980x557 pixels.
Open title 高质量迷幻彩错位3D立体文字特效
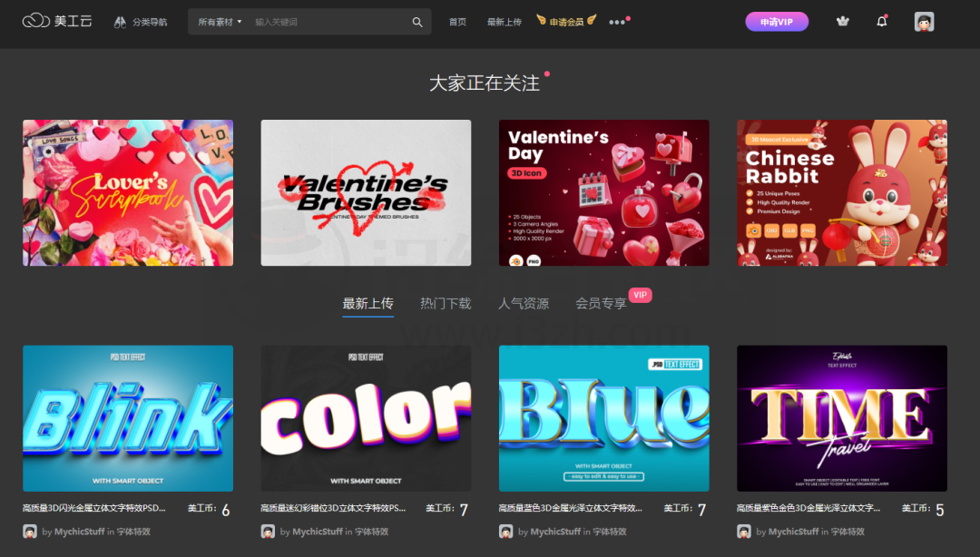tap(333, 508)
